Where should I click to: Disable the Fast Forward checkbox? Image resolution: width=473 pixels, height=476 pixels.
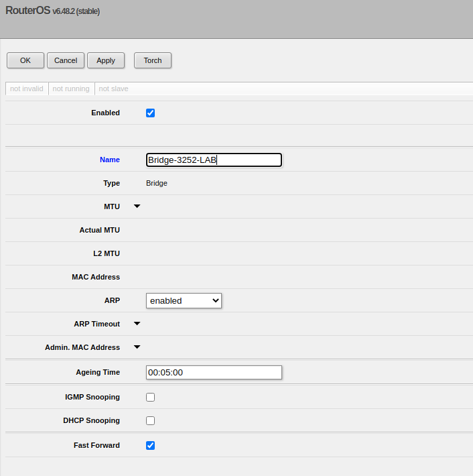[150, 445]
